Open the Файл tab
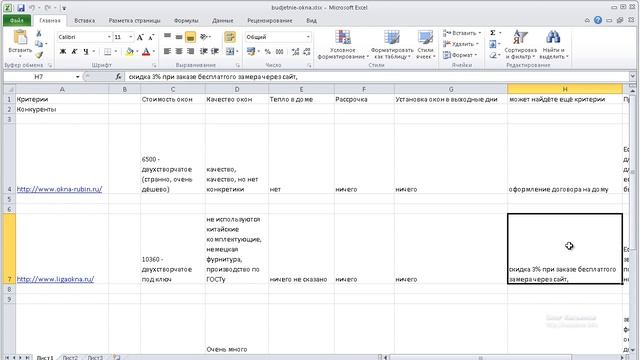640x360 pixels. [x=17, y=20]
